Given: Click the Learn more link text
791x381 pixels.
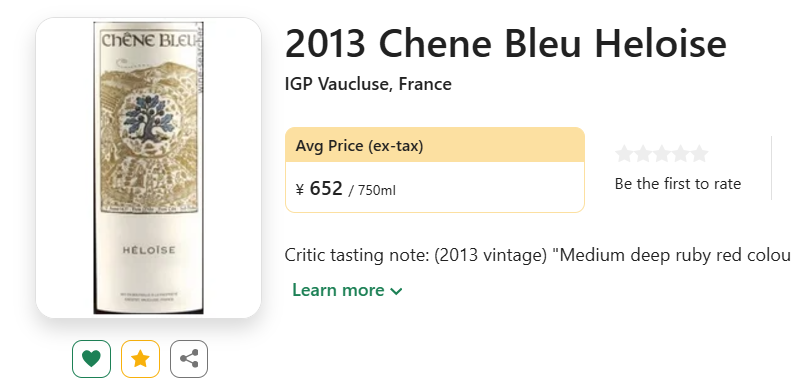Looking at the screenshot, I should [x=338, y=290].
